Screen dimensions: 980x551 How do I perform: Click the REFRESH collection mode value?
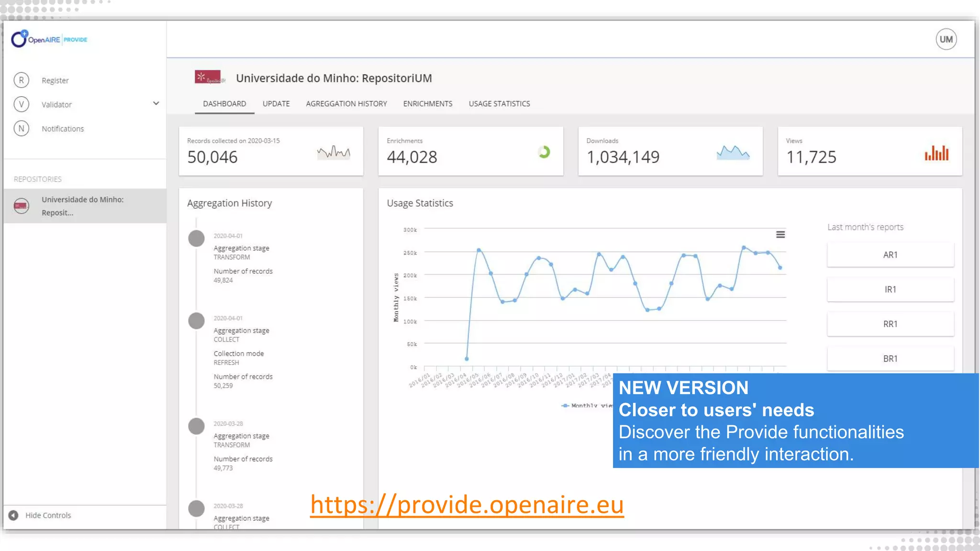coord(226,363)
